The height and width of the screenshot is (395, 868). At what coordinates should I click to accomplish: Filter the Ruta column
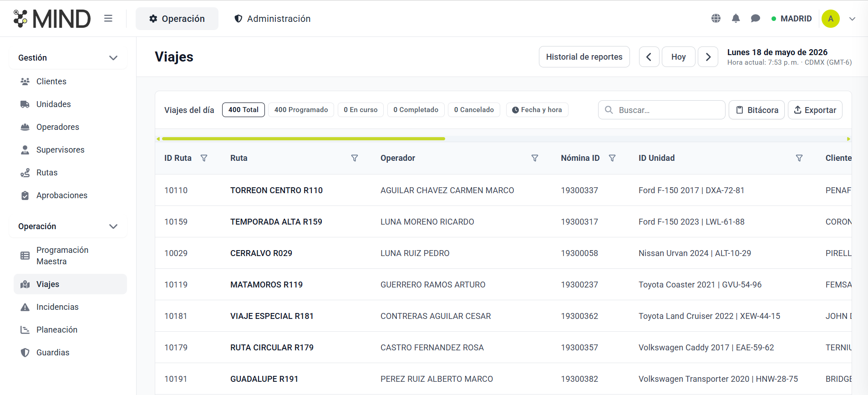tap(355, 158)
